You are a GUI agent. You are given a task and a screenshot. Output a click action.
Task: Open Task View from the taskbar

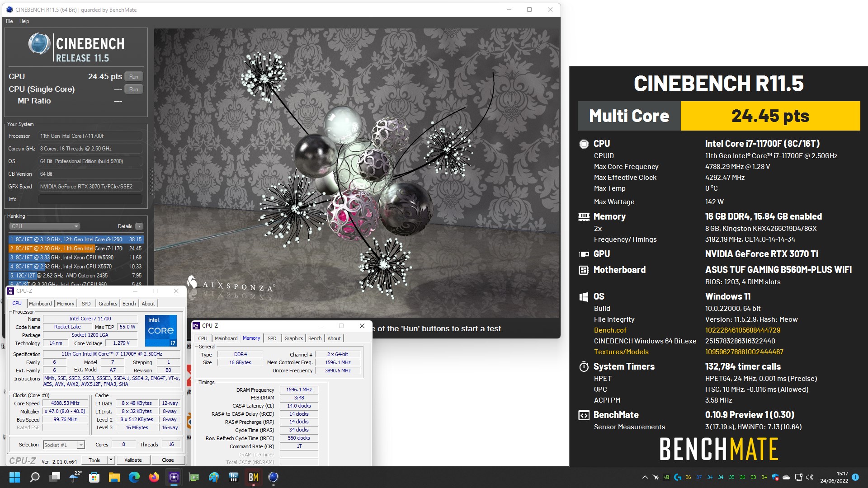pos(55,477)
